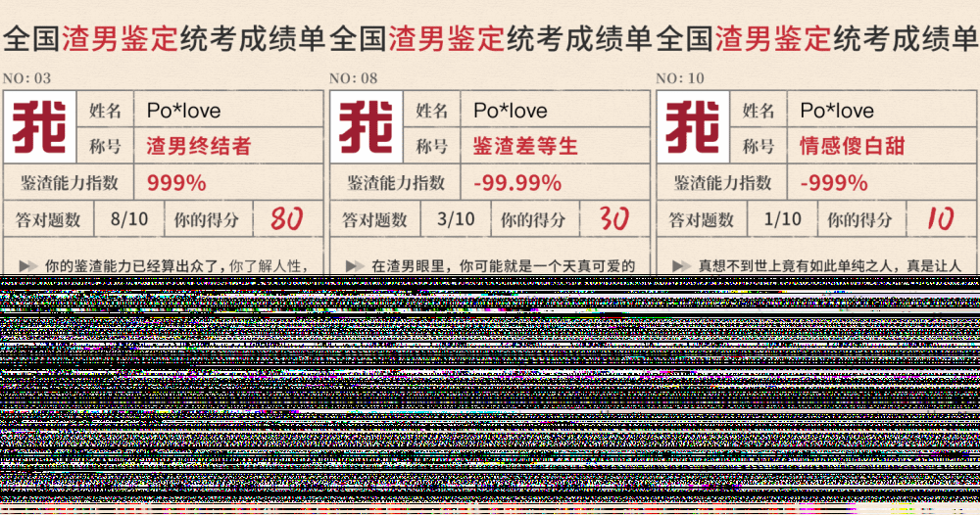Click the red 我 avatar on card NO: 03

(39, 127)
